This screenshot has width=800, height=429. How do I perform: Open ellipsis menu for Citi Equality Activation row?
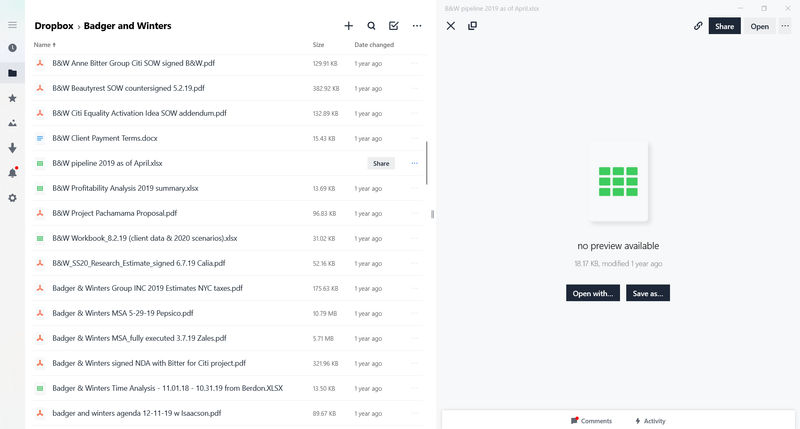414,113
